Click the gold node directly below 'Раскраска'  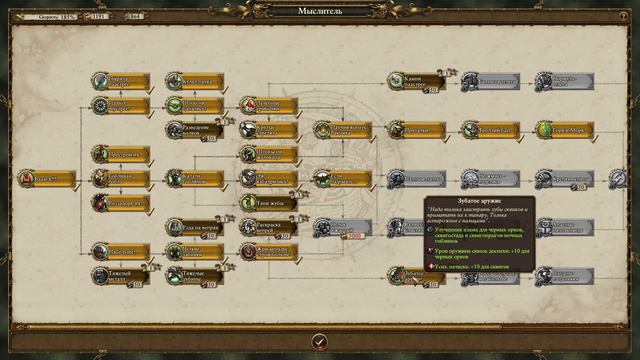click(269, 252)
